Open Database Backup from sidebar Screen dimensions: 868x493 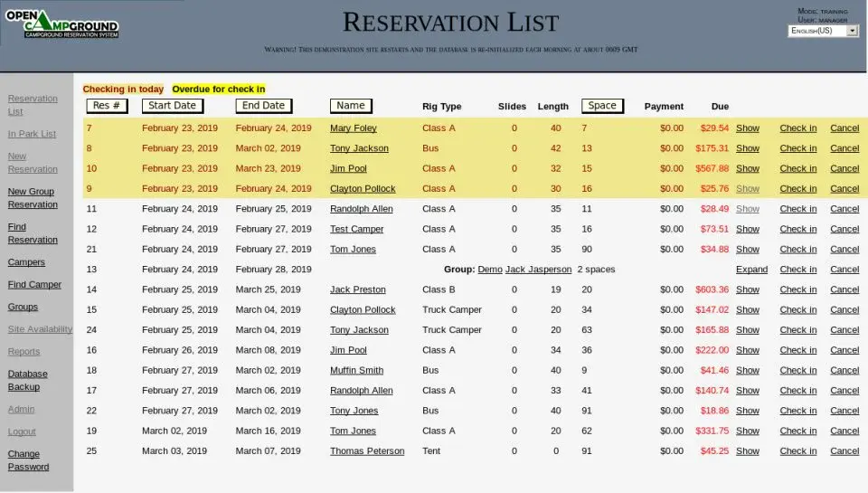[28, 381]
